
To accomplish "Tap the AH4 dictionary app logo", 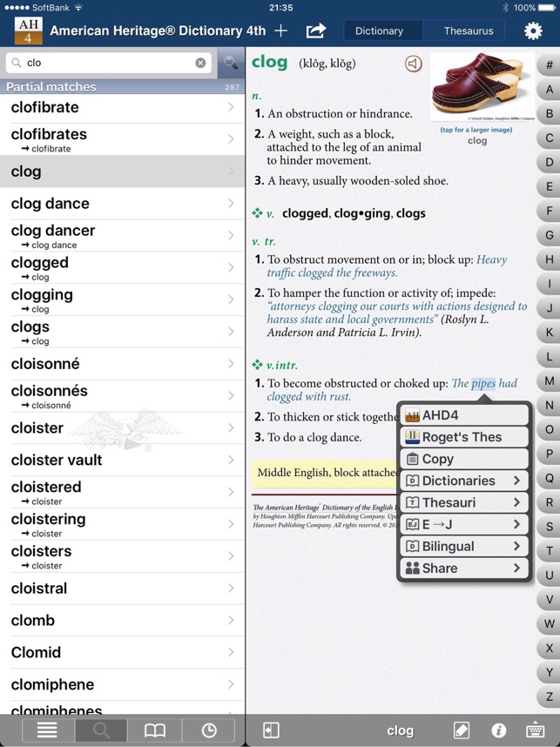I will (28, 31).
